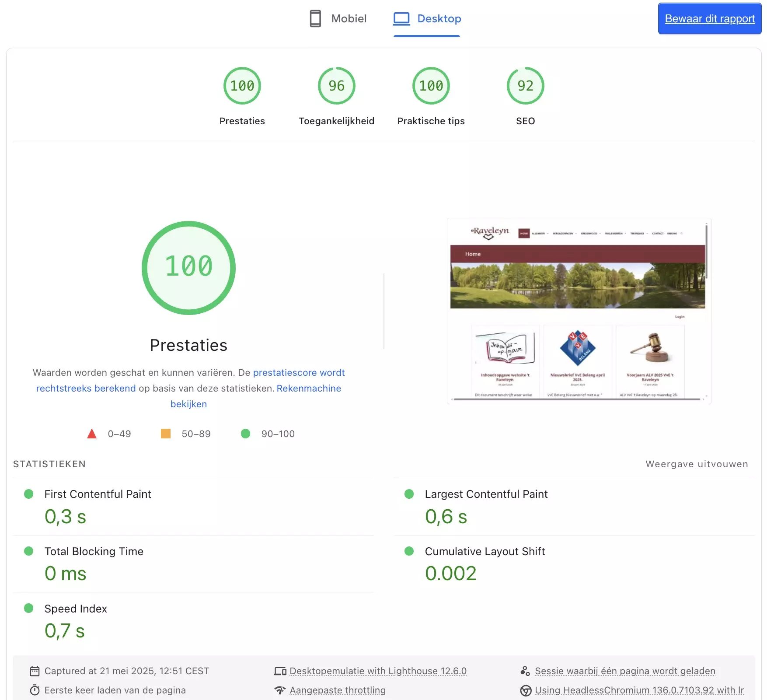The height and width of the screenshot is (700, 767).
Task: Expand the First Contentful Paint metric
Action: pos(98,494)
